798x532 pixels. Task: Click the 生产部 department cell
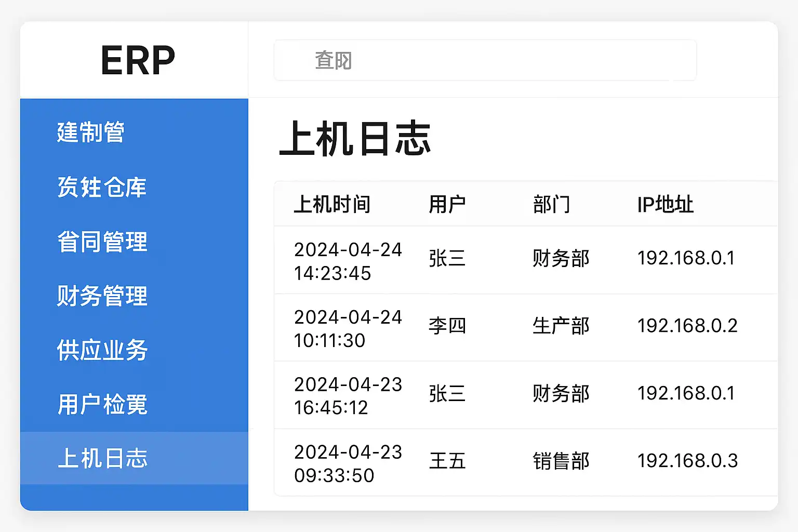pos(561,326)
